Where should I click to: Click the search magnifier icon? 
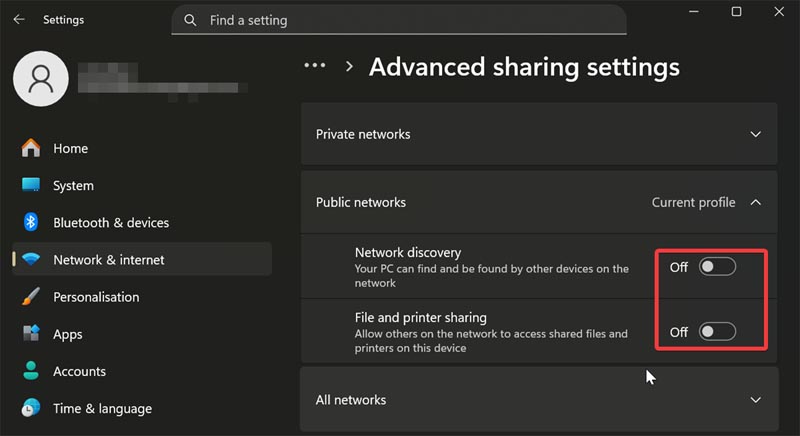tap(191, 20)
